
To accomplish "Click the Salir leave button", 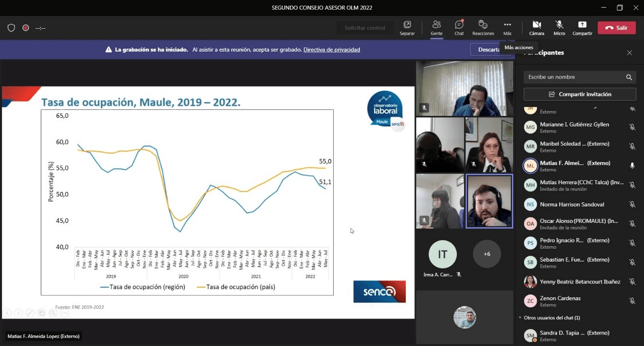I will (x=616, y=28).
